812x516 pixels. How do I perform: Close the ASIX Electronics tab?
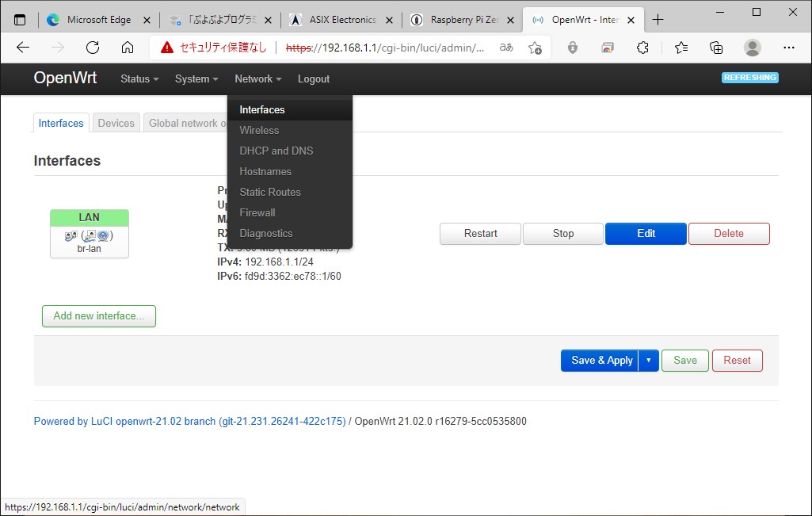point(390,20)
